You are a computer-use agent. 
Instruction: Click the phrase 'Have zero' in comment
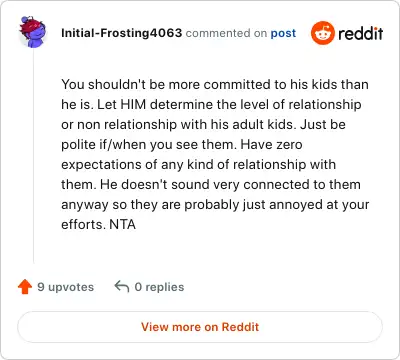click(271, 144)
